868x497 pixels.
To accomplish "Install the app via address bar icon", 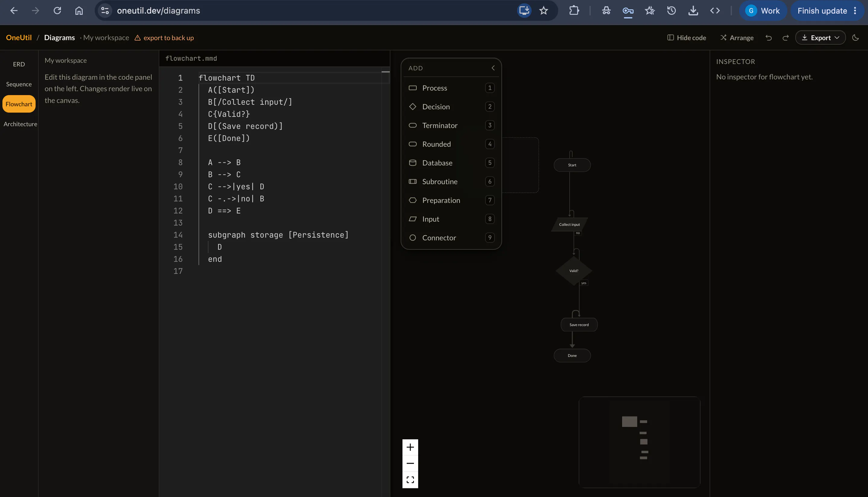I will pos(524,11).
